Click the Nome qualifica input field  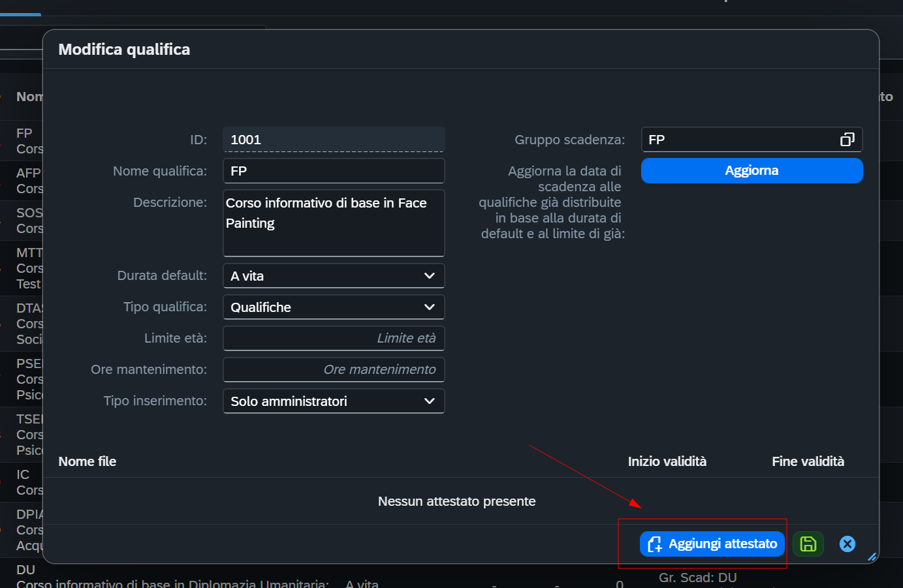(334, 171)
